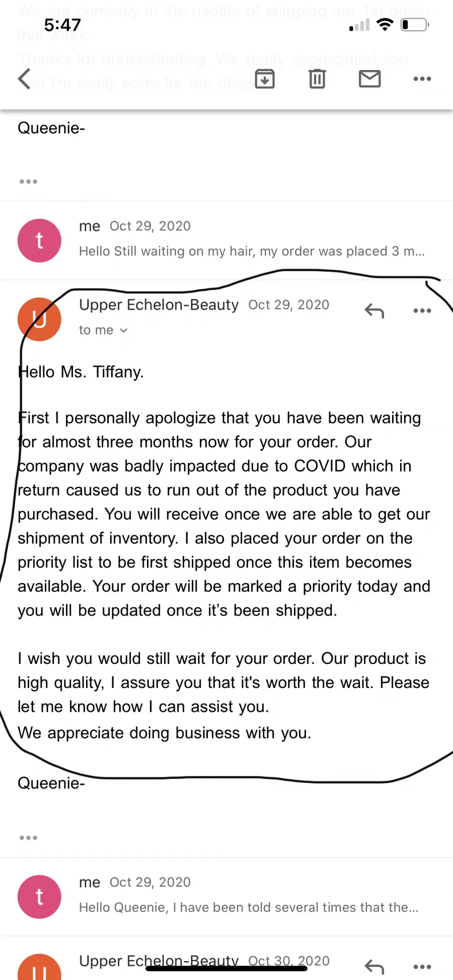Open the top toolbar more options menu
Screen dimensions: 453x980
[422, 79]
